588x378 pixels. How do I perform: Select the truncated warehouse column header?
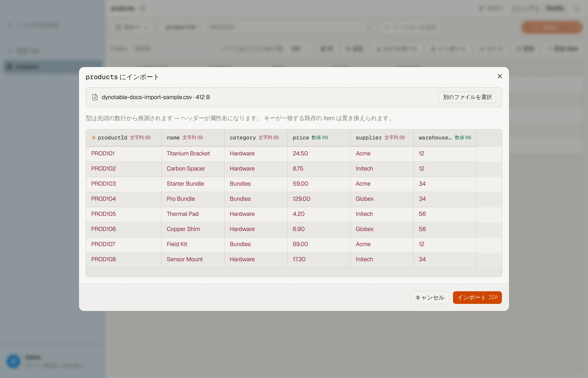click(x=445, y=138)
